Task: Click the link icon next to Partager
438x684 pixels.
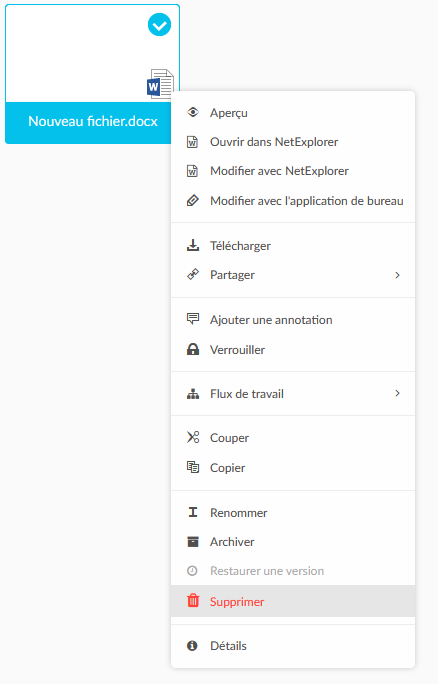Action: (x=193, y=274)
